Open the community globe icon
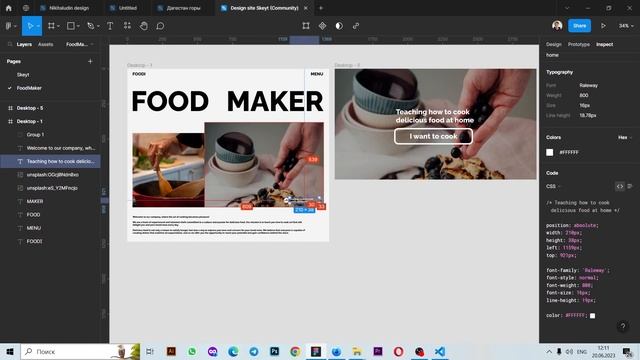The image size is (640, 360). point(26,8)
